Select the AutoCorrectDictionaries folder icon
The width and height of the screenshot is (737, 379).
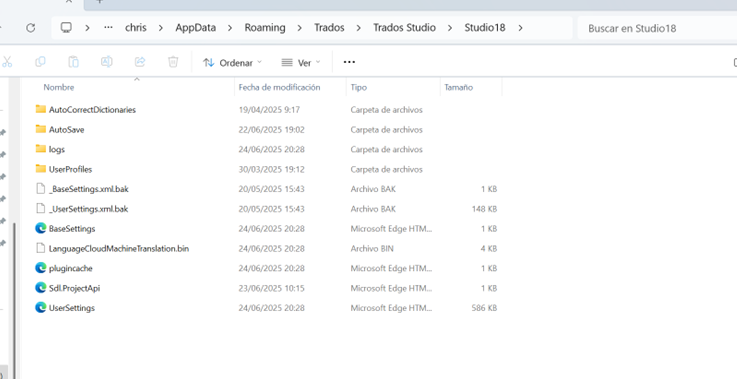point(41,109)
